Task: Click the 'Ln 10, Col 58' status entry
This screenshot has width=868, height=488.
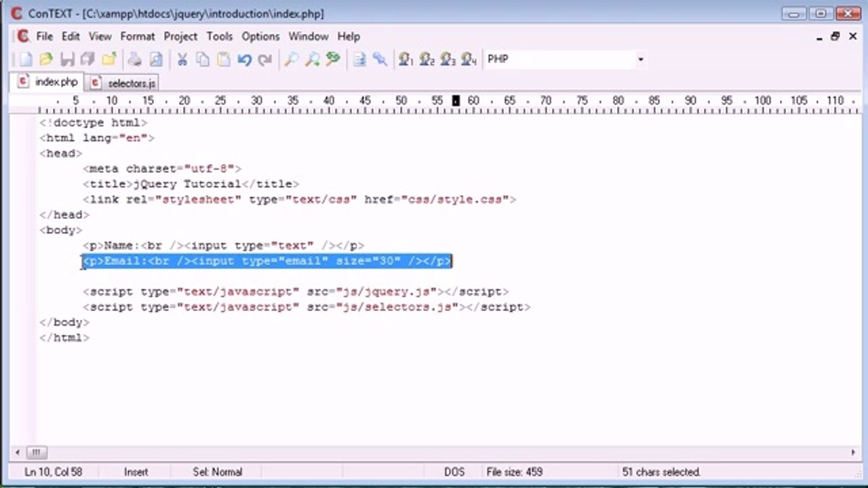Action: click(54, 472)
